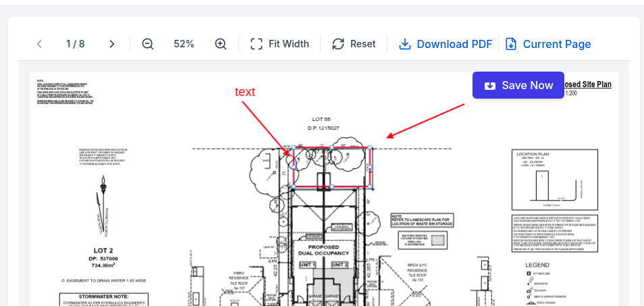Select the red arrow right of LOT 88
The image size is (644, 306).
point(426,120)
